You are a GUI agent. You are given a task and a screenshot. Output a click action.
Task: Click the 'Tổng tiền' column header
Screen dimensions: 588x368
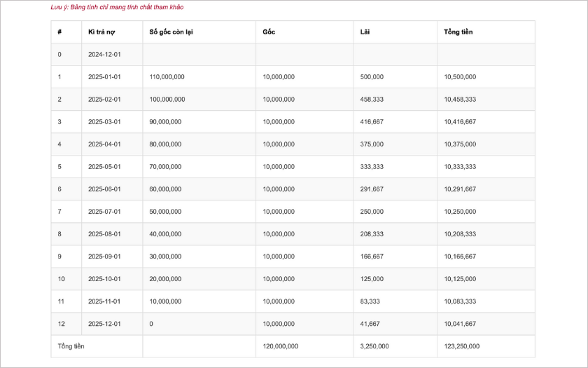point(458,32)
